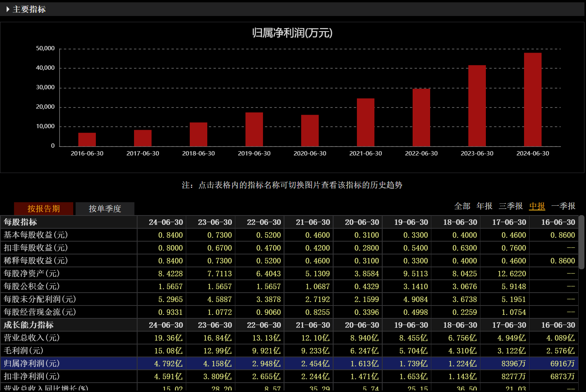
Task: Click the 2016-06-30 chart bar
Action: tap(87, 139)
